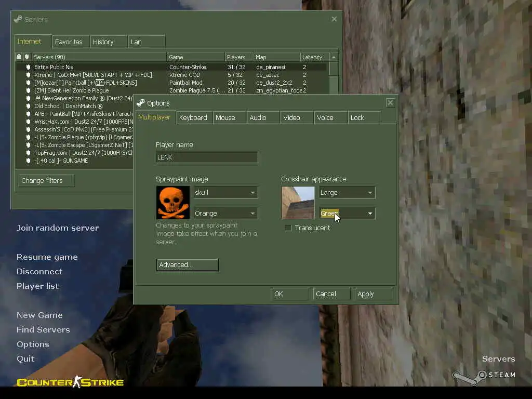Sort by password lock column icon

click(19, 57)
